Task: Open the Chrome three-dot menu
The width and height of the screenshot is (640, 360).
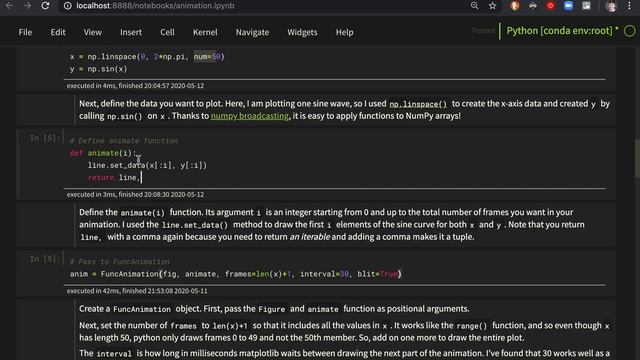Action: coord(629,6)
